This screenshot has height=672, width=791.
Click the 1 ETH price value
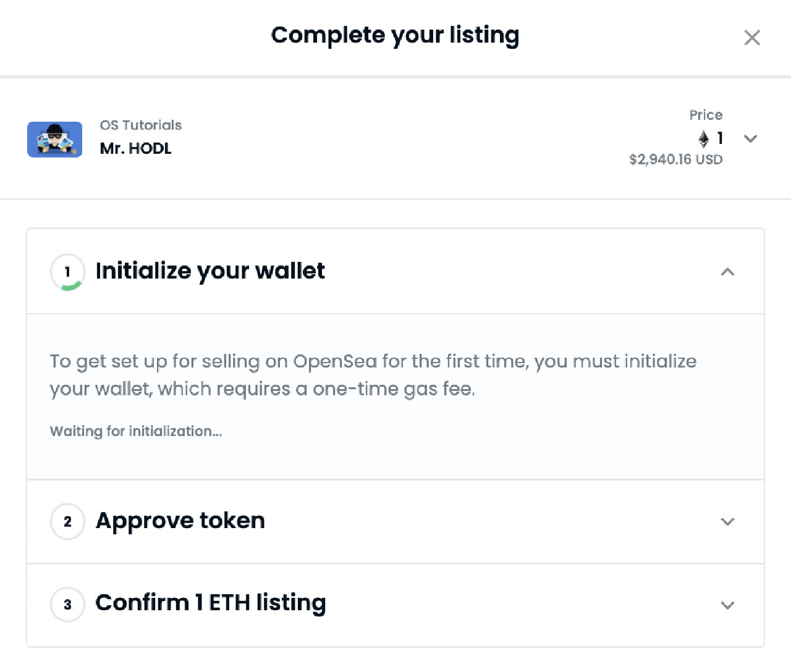tap(719, 138)
